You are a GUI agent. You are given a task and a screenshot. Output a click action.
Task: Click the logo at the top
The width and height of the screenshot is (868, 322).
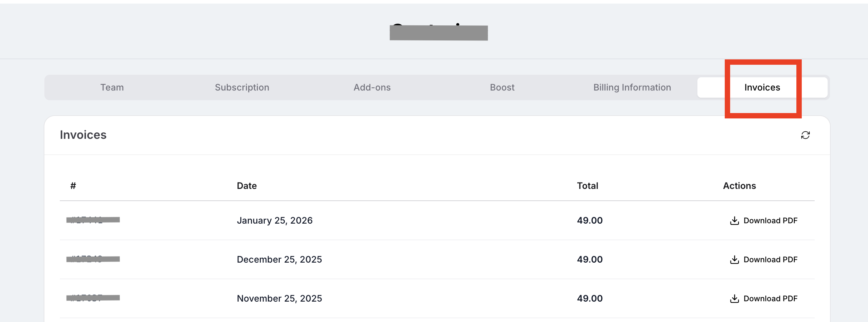pos(439,32)
